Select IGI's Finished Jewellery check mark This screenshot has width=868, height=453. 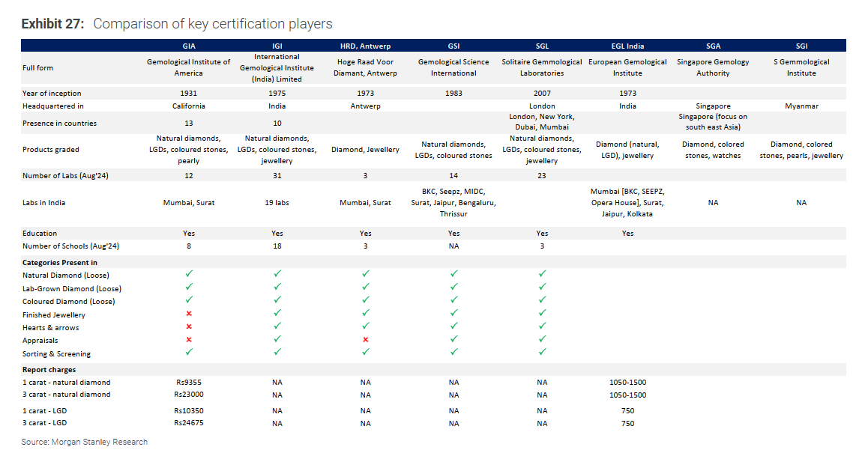[277, 313]
